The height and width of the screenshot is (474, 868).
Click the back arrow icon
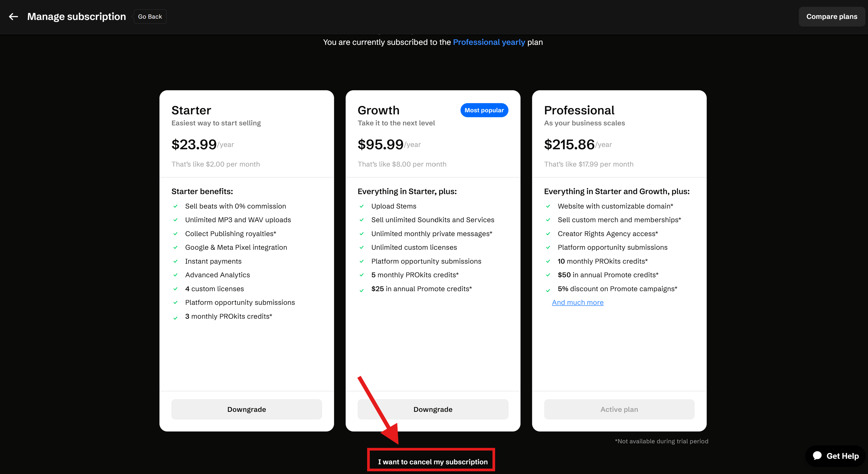point(13,17)
